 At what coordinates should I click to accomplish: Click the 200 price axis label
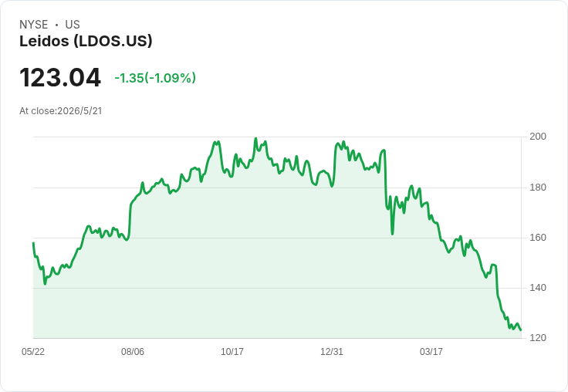point(538,137)
